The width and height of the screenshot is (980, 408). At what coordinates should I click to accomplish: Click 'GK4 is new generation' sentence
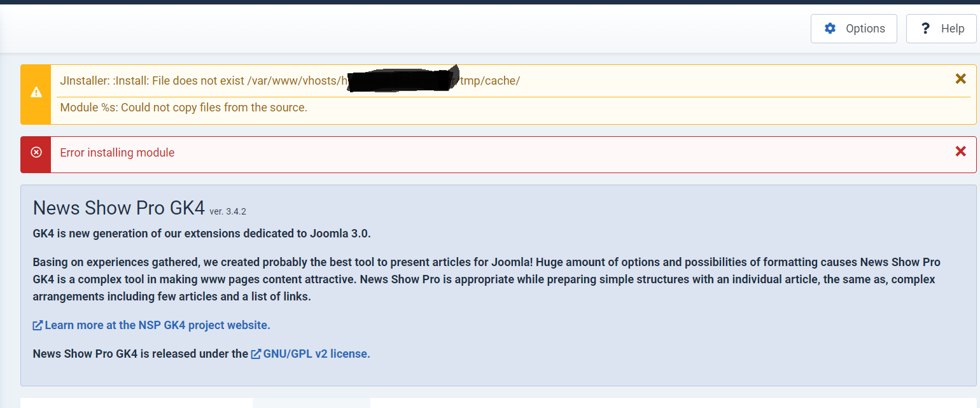(x=202, y=234)
